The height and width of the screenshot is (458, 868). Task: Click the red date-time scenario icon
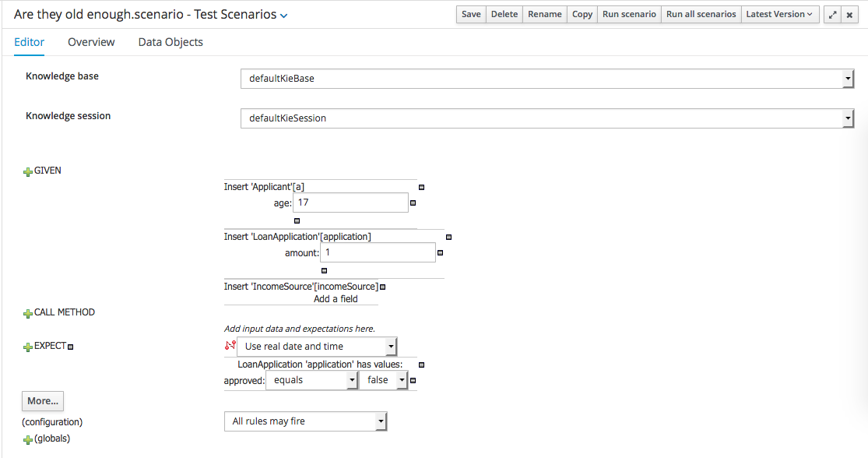(x=230, y=346)
